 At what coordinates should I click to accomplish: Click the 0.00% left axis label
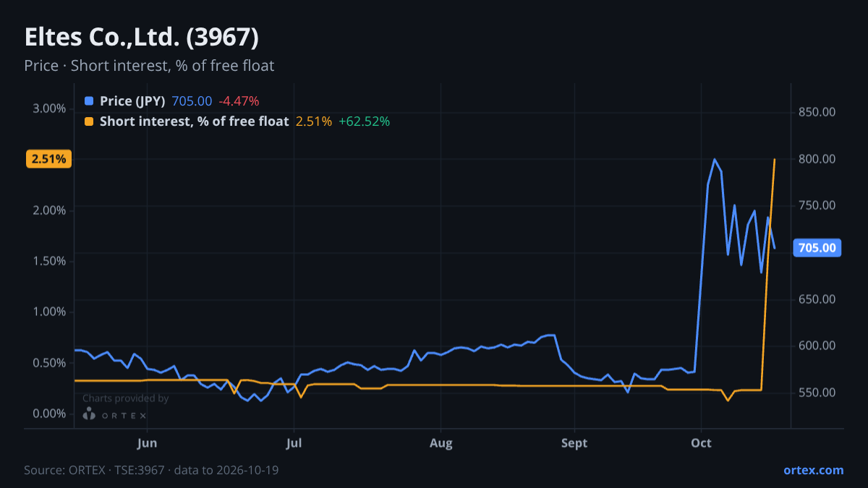click(50, 413)
